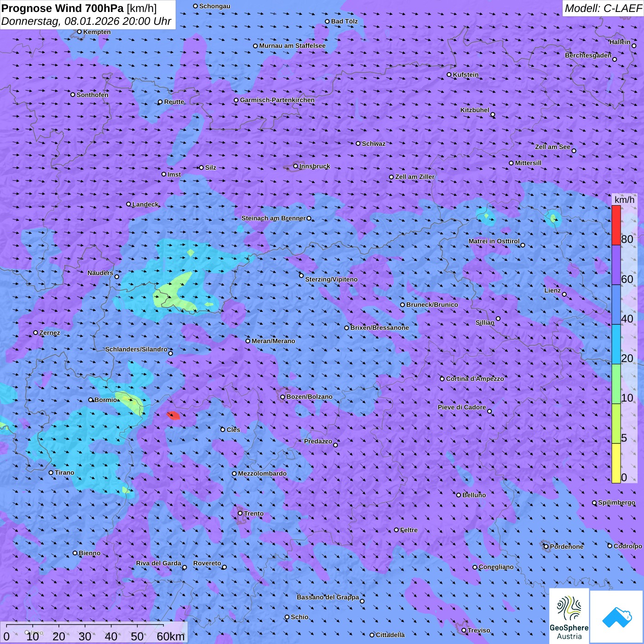Viewport: 644px width, 644px height.
Task: Click the Conegliano label
Action: click(x=496, y=567)
